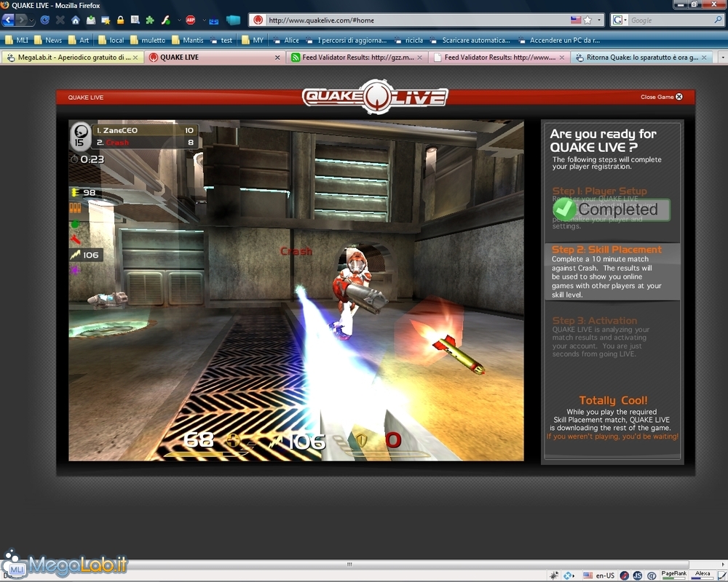Click the PageRank meter in status bar

(674, 575)
